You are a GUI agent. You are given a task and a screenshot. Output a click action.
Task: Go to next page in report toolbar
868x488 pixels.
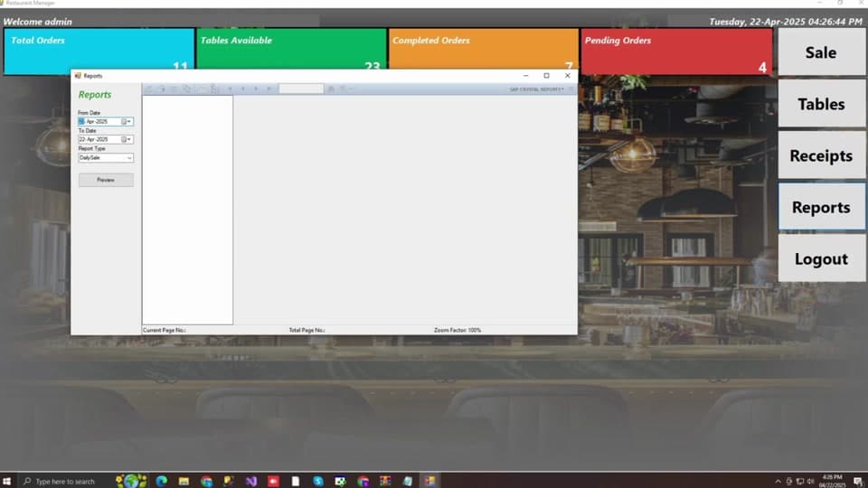[x=256, y=89]
